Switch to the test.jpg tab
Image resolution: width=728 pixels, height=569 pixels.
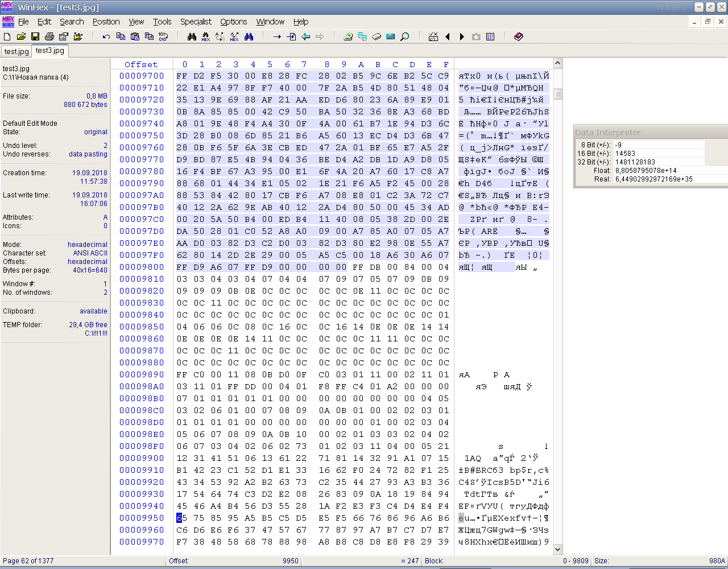tap(16, 51)
